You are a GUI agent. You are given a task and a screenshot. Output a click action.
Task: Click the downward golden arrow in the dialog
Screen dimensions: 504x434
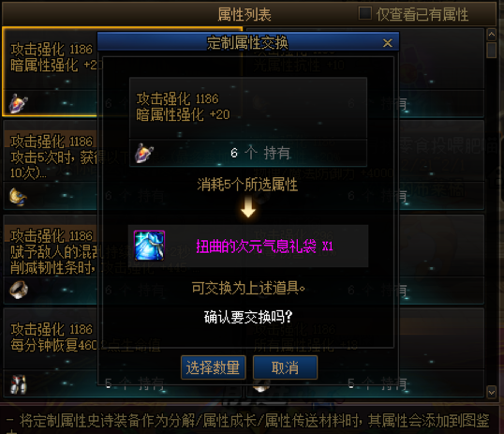tap(248, 208)
